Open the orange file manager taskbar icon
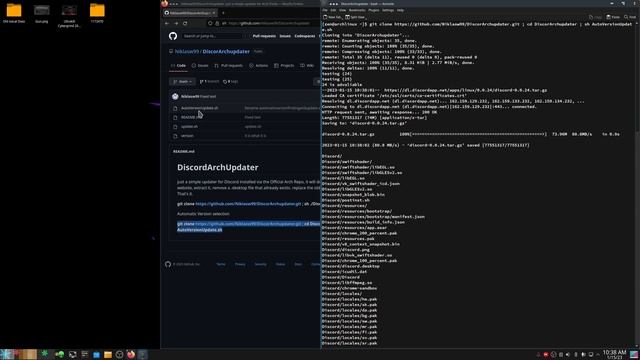 coord(108,354)
